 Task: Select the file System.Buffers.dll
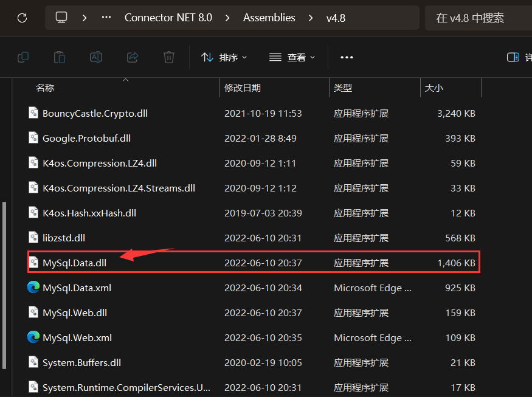point(81,363)
